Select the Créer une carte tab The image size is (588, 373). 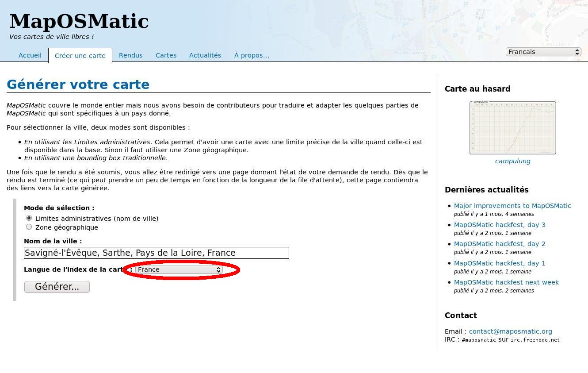pyautogui.click(x=80, y=55)
